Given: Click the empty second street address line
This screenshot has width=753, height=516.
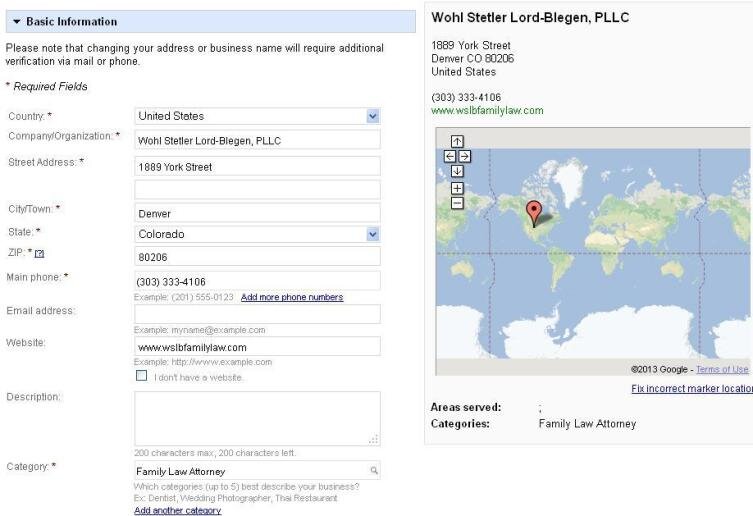Looking at the screenshot, I should [257, 190].
